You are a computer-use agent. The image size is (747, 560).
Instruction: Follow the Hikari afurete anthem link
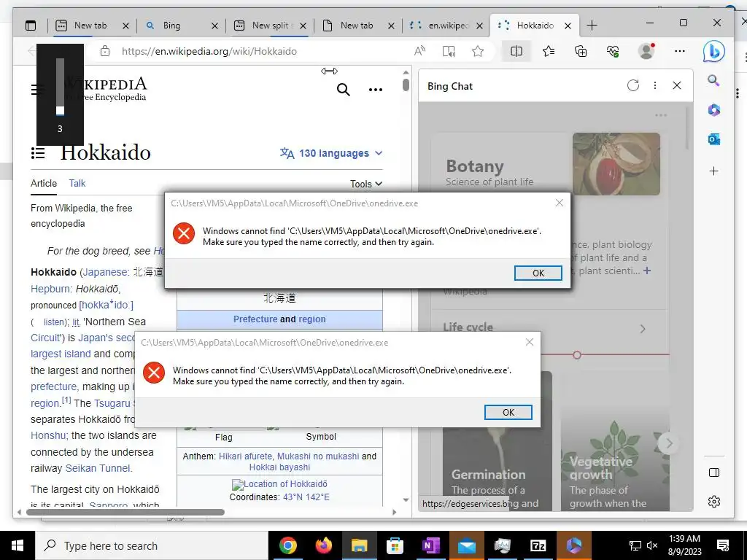(245, 456)
